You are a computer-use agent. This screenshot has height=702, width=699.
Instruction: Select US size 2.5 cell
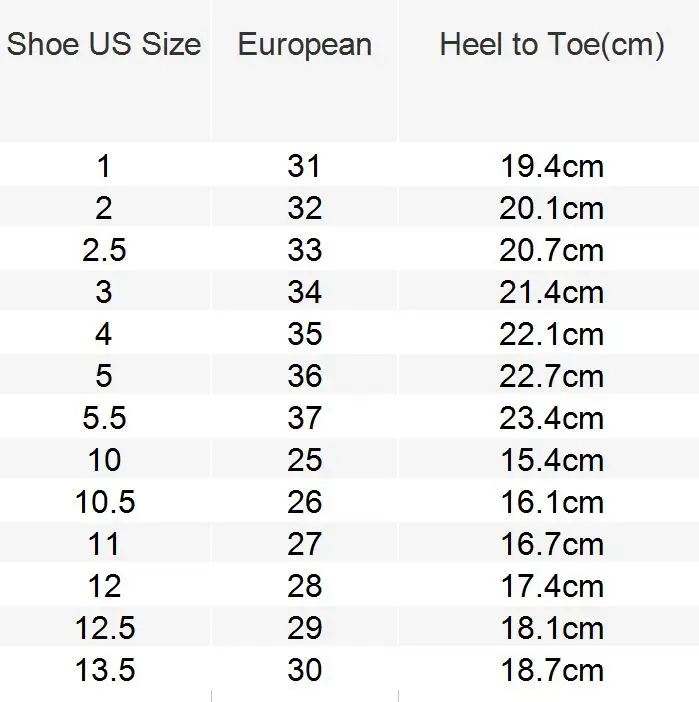pyautogui.click(x=104, y=250)
